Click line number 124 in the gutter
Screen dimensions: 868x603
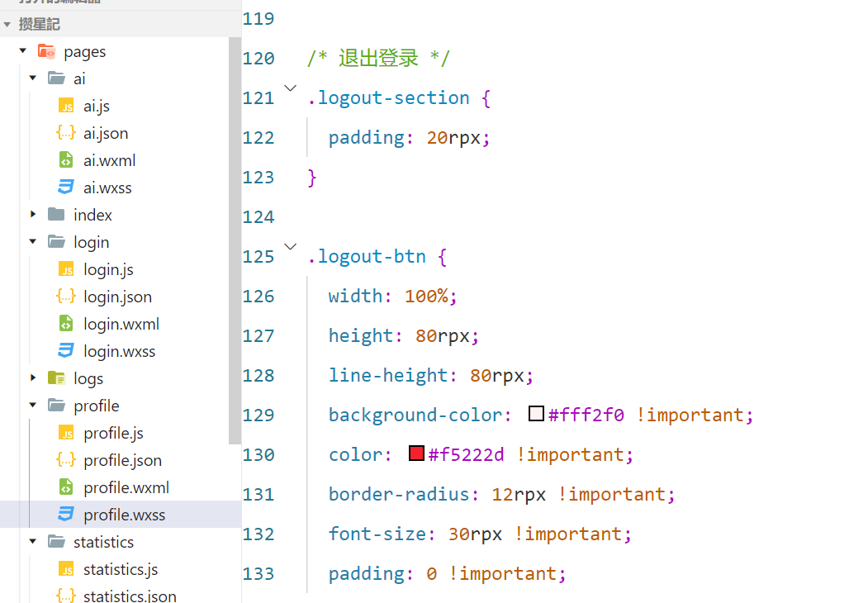(259, 216)
